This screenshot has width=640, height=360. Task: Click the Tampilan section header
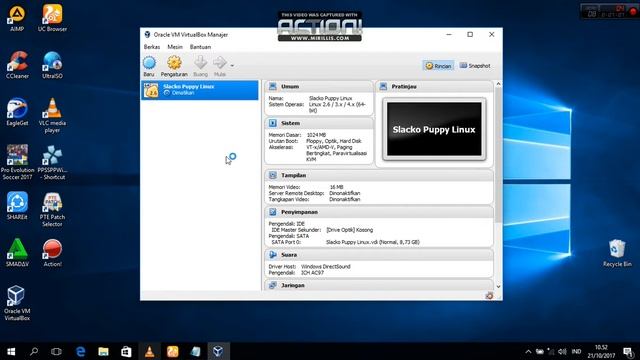379,175
